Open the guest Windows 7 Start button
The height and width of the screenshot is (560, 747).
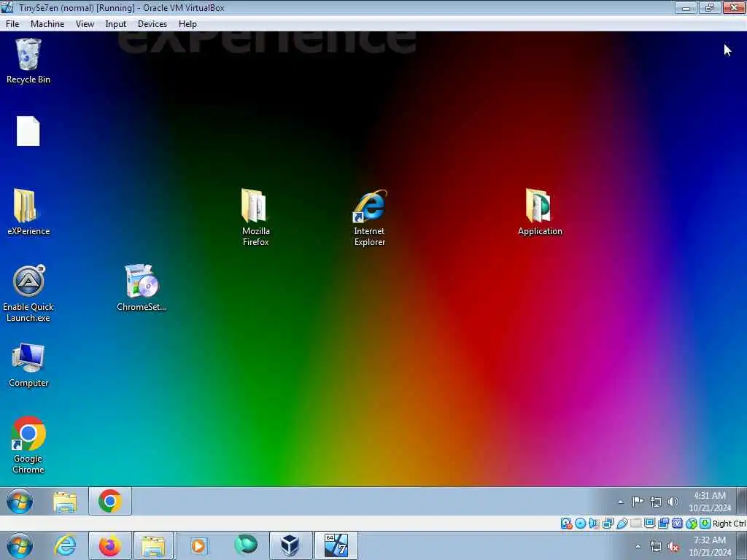click(20, 502)
